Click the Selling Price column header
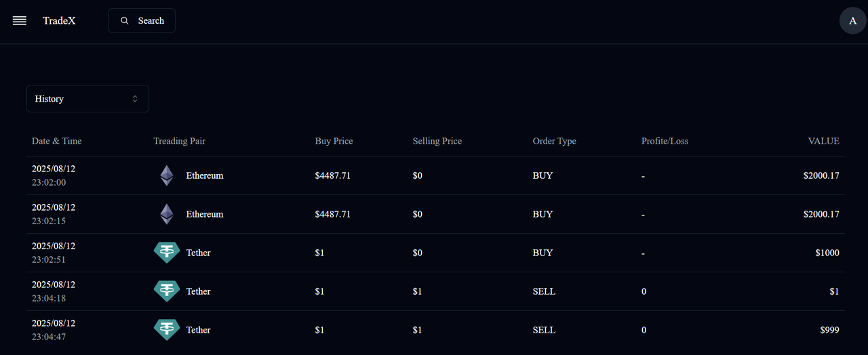The width and height of the screenshot is (868, 355). click(x=437, y=141)
